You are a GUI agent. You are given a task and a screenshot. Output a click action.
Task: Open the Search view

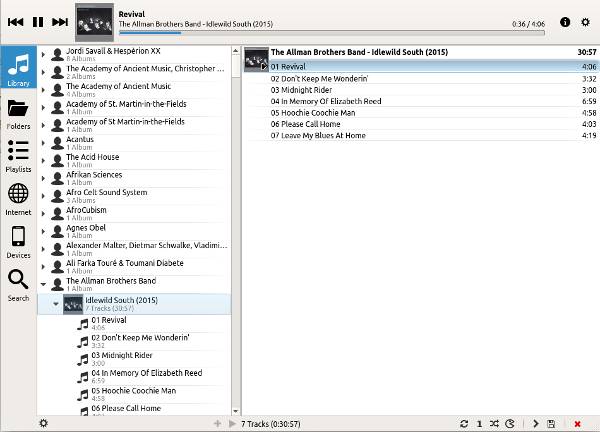tap(18, 285)
